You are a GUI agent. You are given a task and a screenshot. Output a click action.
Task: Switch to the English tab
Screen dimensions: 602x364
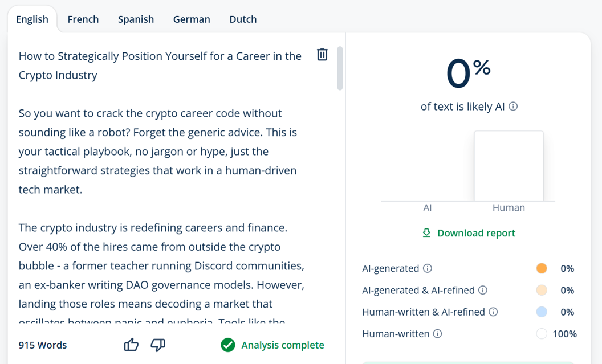click(32, 19)
